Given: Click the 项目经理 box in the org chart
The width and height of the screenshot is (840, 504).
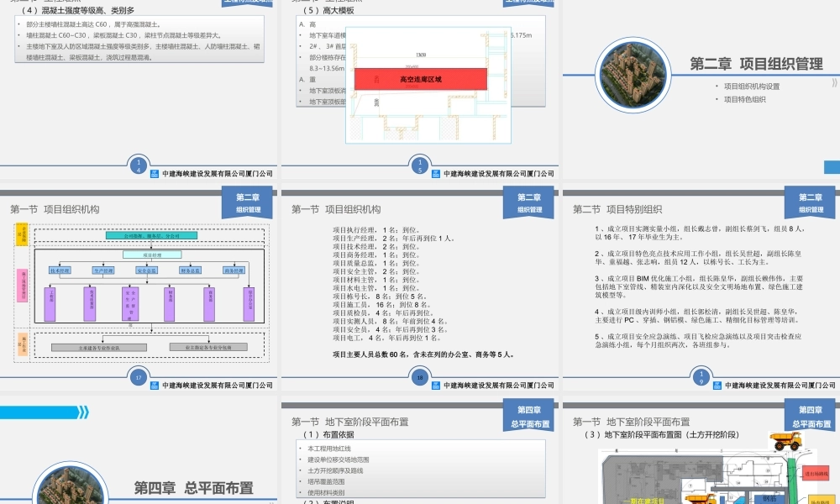Looking at the screenshot, I should (151, 255).
